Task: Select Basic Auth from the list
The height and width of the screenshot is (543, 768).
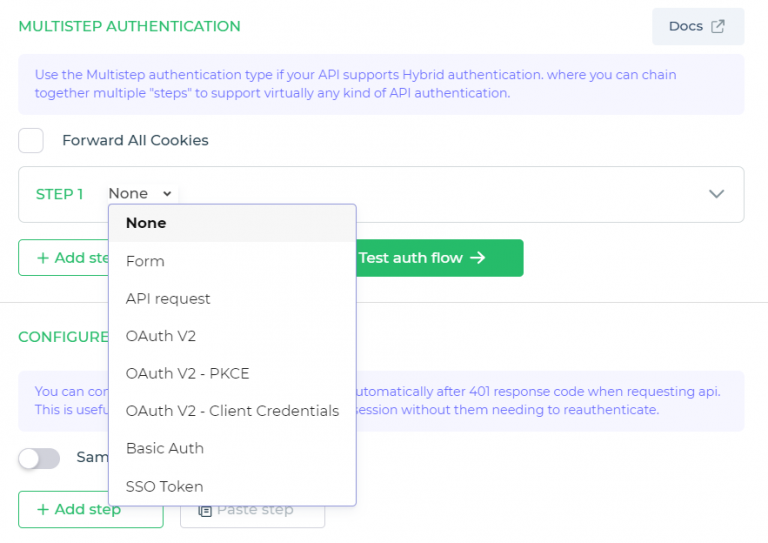Action: [x=165, y=449]
